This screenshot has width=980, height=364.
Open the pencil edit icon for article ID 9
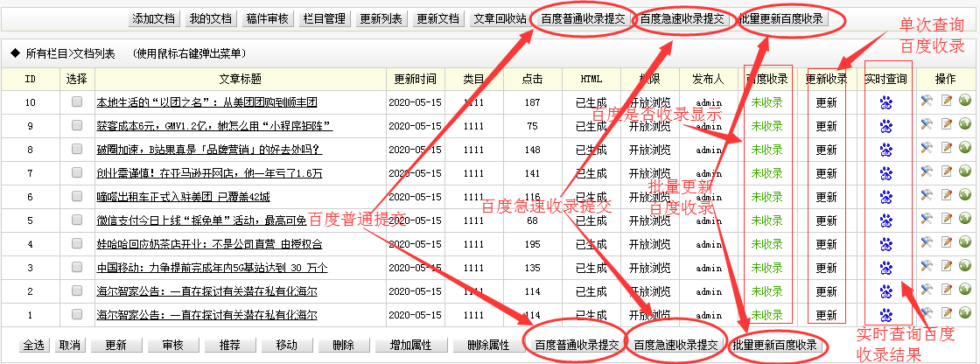pyautogui.click(x=947, y=126)
